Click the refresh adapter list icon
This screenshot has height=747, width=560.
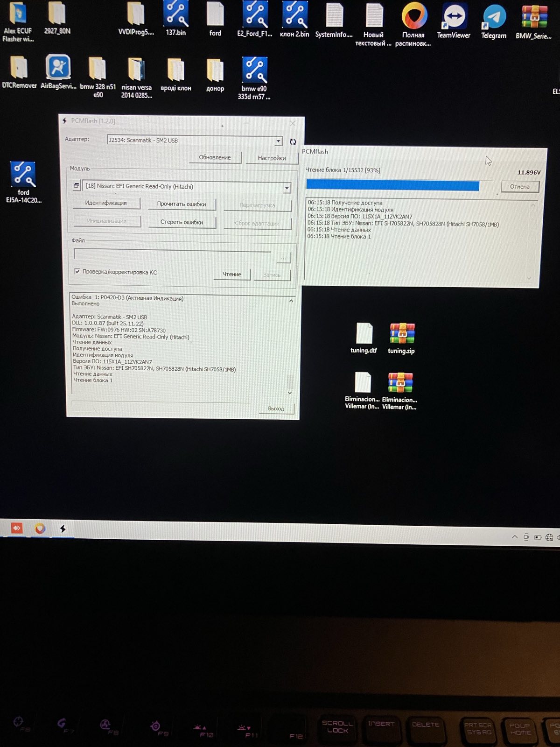point(293,141)
